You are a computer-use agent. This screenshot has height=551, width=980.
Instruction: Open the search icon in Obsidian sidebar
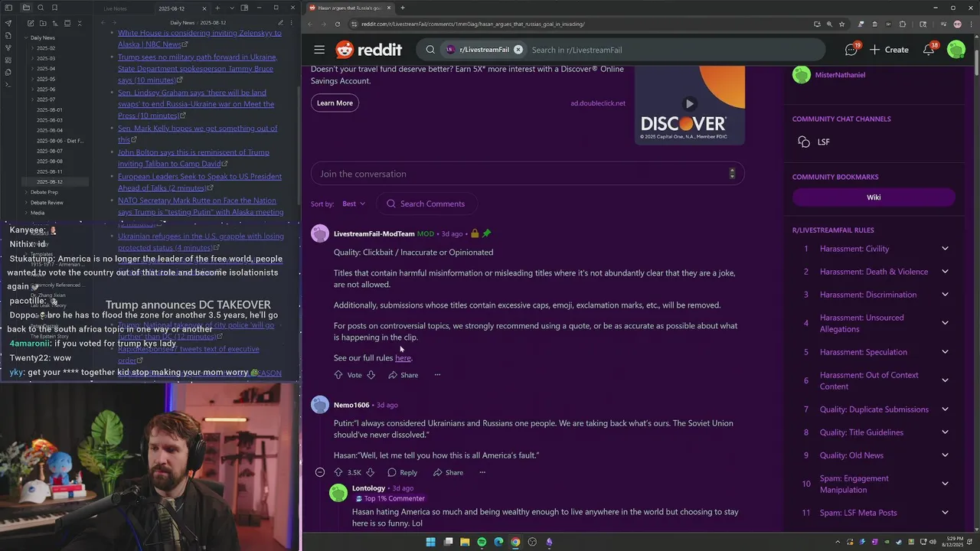pos(41,8)
